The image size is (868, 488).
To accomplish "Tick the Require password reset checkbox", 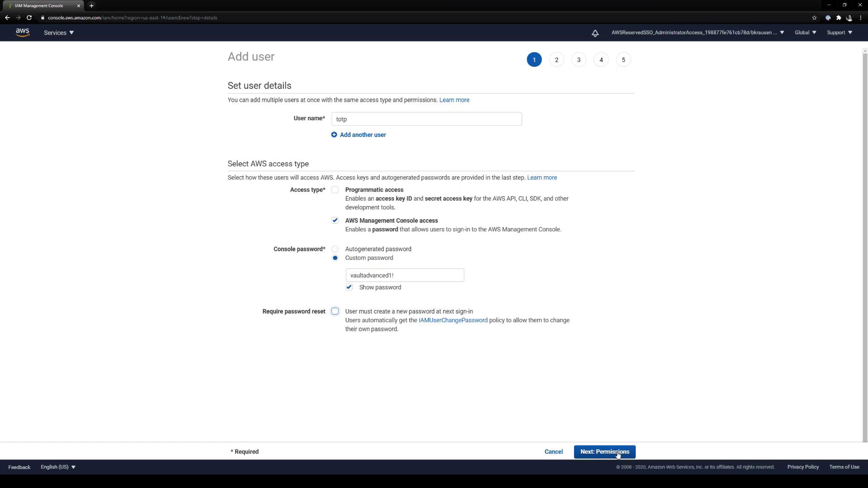I will tap(335, 311).
